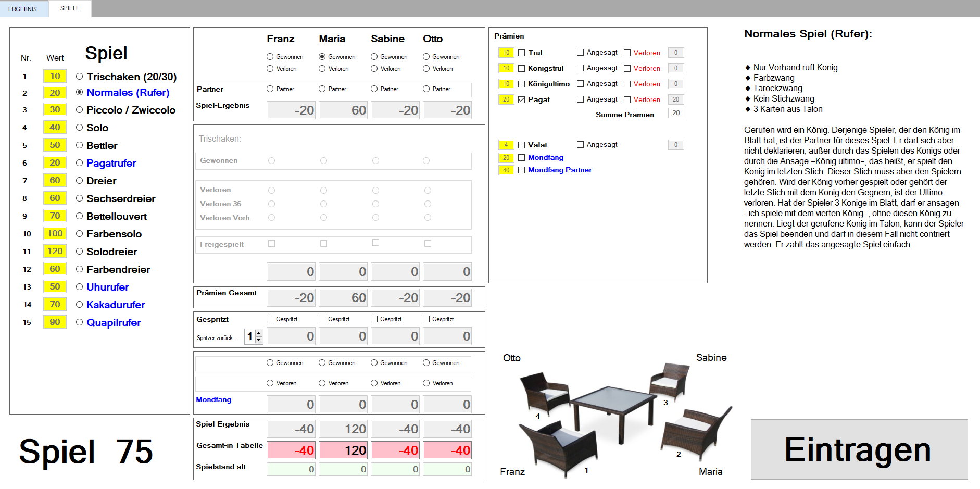Open the SPIELE tab
Screen dimensions: 980x489
click(x=70, y=8)
